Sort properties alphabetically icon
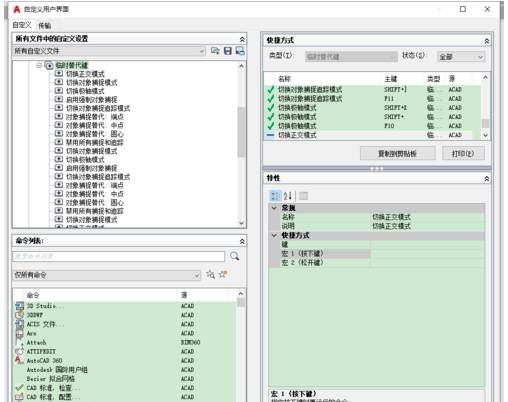This screenshot has width=508, height=402. coord(288,196)
